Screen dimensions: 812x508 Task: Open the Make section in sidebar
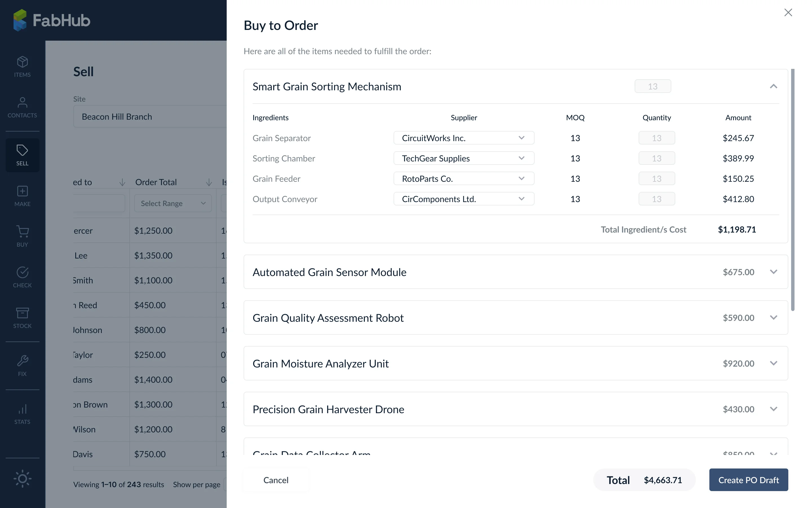pos(22,196)
